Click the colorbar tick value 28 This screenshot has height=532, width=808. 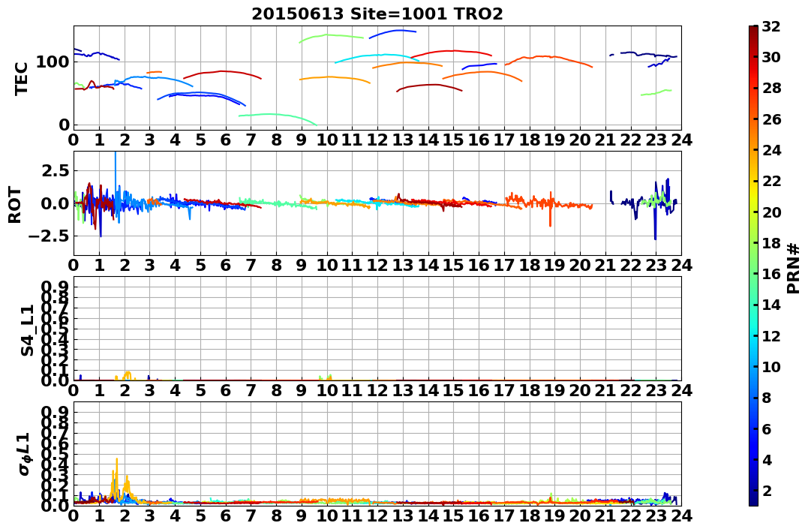[771, 88]
